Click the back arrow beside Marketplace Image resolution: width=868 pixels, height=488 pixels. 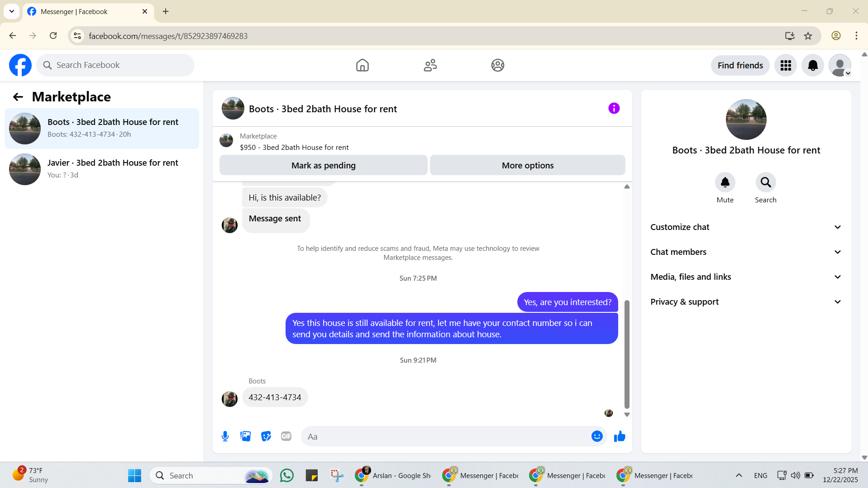click(18, 97)
